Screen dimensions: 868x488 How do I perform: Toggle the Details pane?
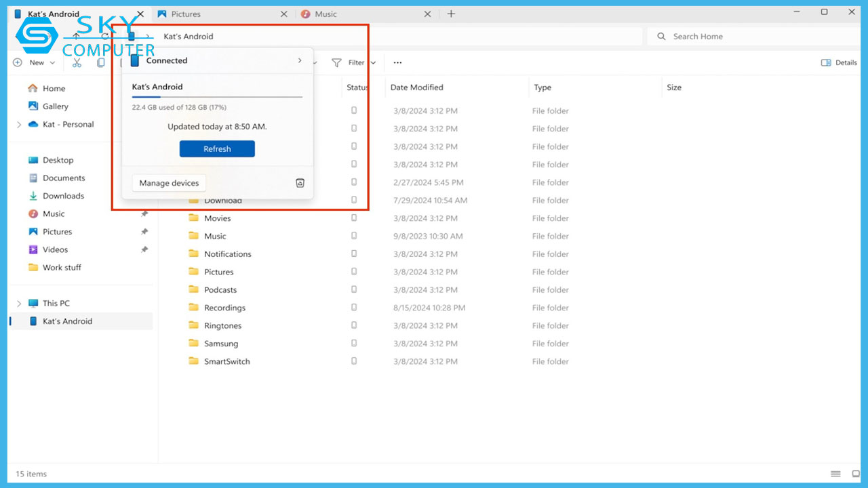click(x=839, y=63)
